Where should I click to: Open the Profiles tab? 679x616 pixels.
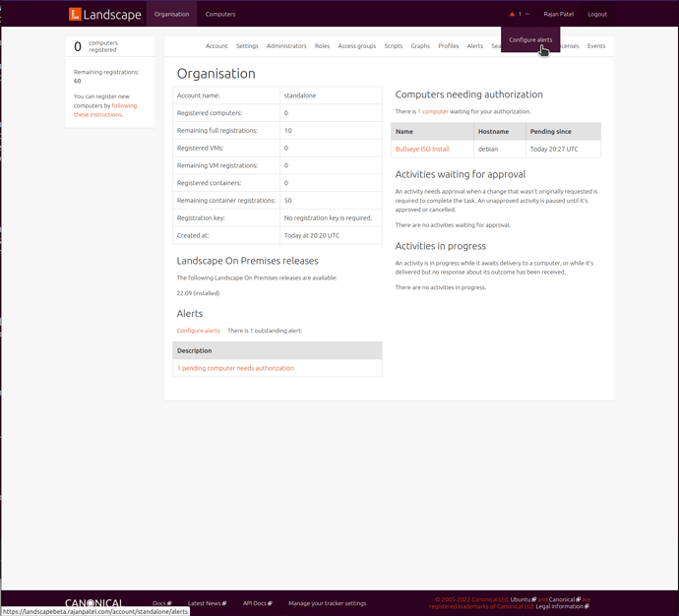(449, 46)
